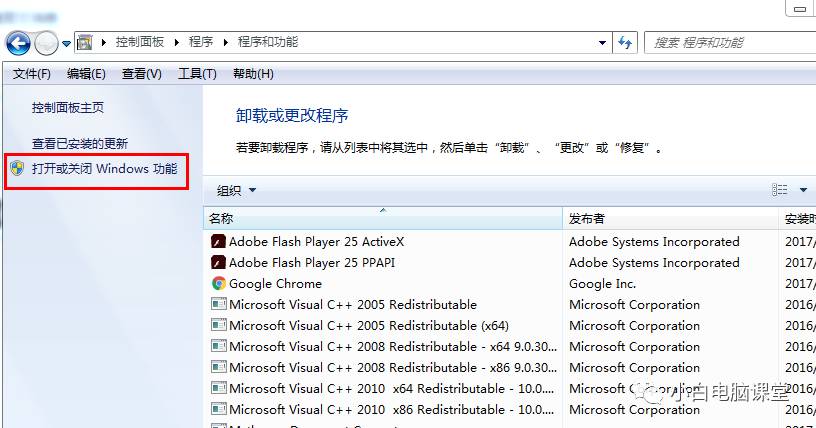The image size is (816, 428).
Task: Select Adobe Flash Player 25 PPAPI text
Action: point(312,262)
